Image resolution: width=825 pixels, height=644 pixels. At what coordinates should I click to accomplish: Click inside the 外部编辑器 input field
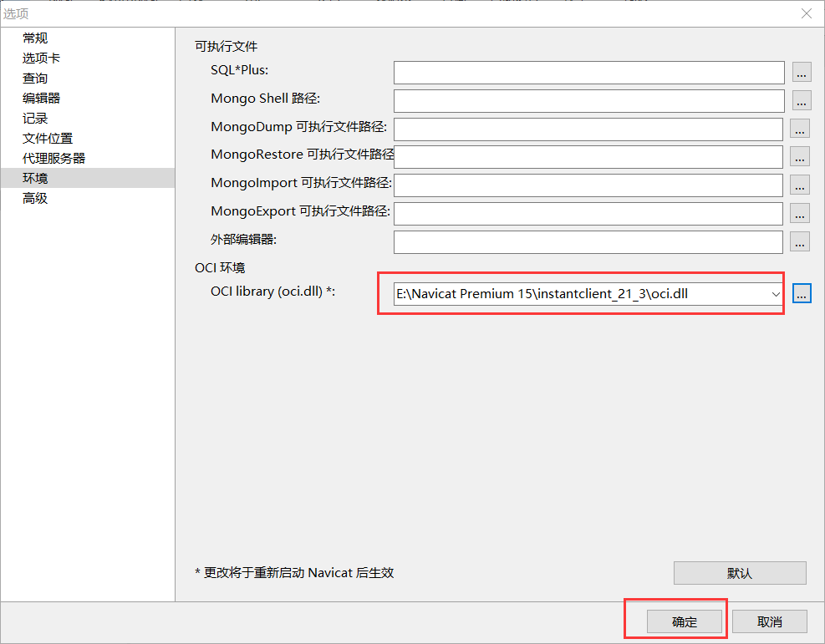[588, 241]
